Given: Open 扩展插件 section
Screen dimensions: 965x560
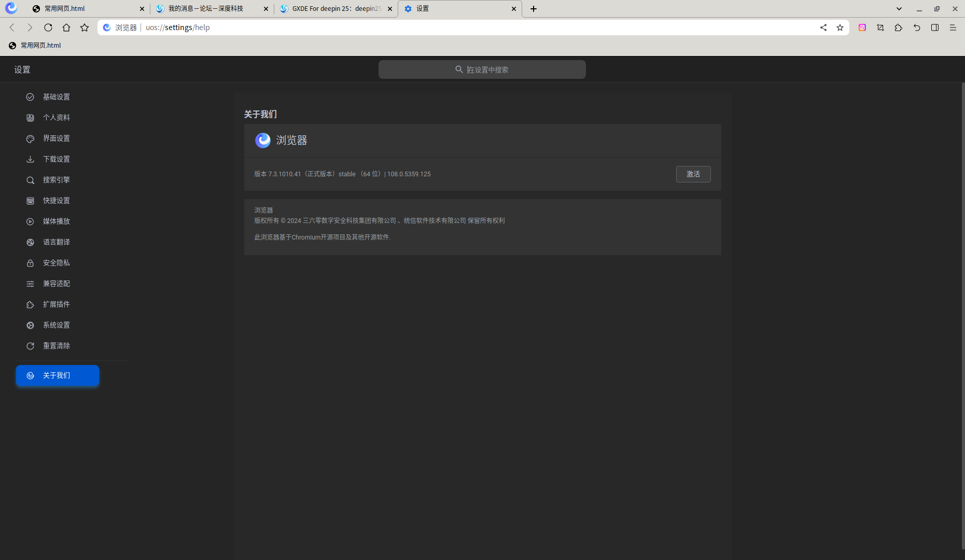Looking at the screenshot, I should [56, 304].
